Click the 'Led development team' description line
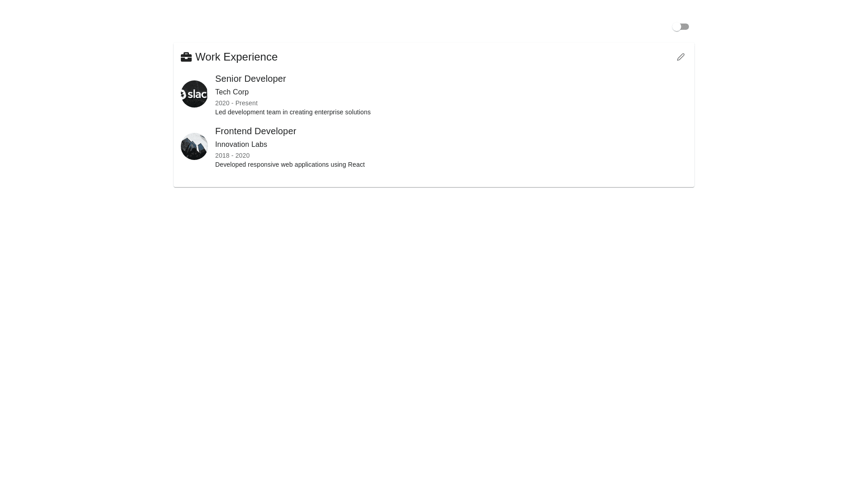 (x=293, y=112)
